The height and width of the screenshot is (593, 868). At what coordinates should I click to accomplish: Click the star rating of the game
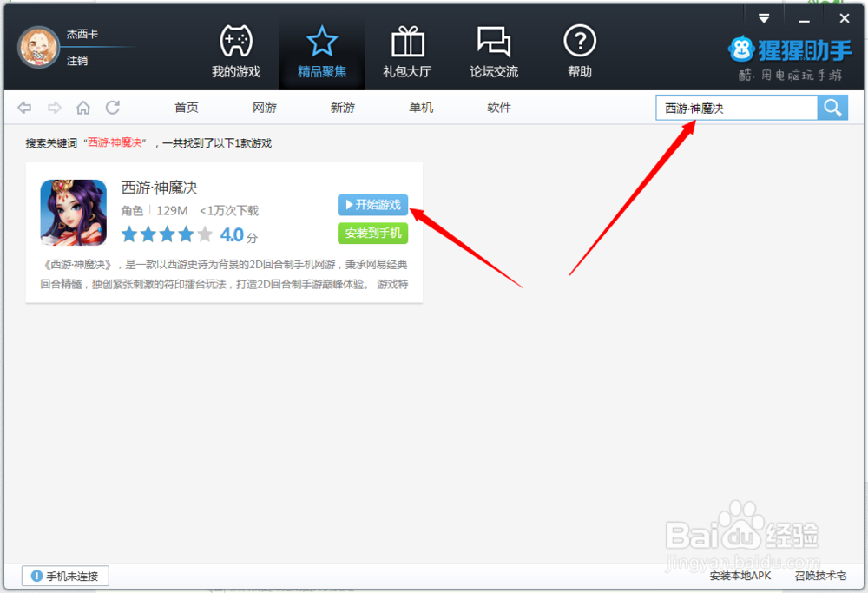click(x=168, y=234)
